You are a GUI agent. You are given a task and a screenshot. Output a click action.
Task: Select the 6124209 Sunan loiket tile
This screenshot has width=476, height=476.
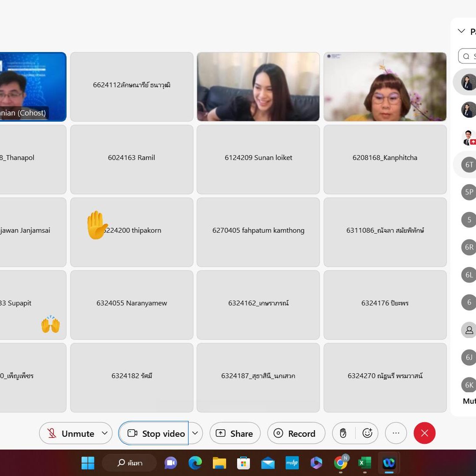(258, 159)
